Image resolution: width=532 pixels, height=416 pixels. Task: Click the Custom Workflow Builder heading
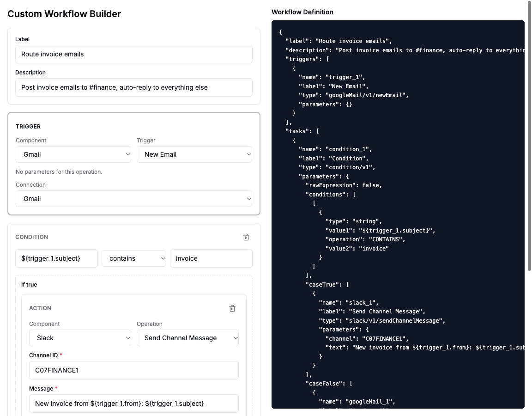tap(64, 14)
